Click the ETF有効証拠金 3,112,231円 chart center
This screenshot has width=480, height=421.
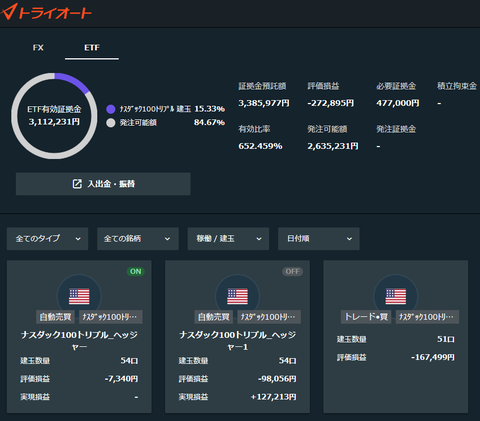click(x=54, y=116)
